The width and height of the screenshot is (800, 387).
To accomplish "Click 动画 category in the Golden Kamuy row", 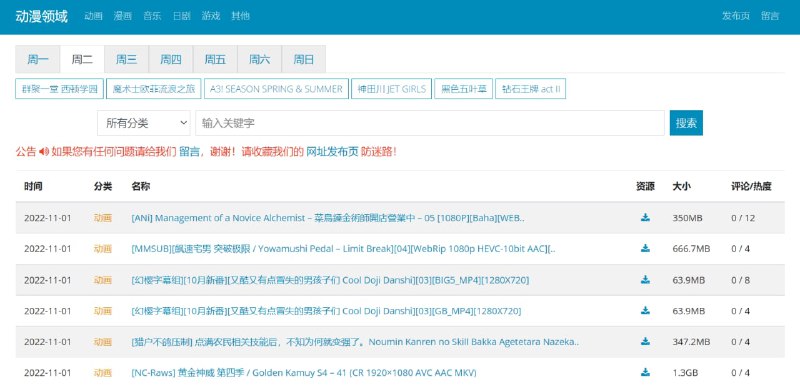I will pos(103,373).
